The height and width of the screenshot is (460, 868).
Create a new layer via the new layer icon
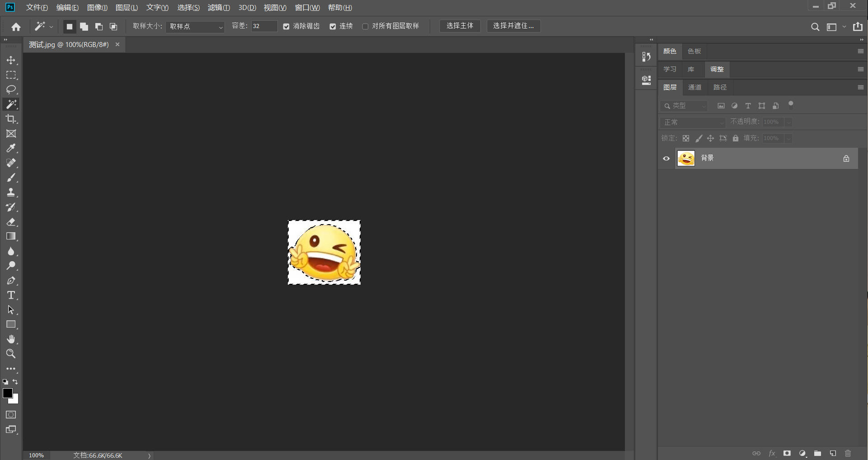833,453
